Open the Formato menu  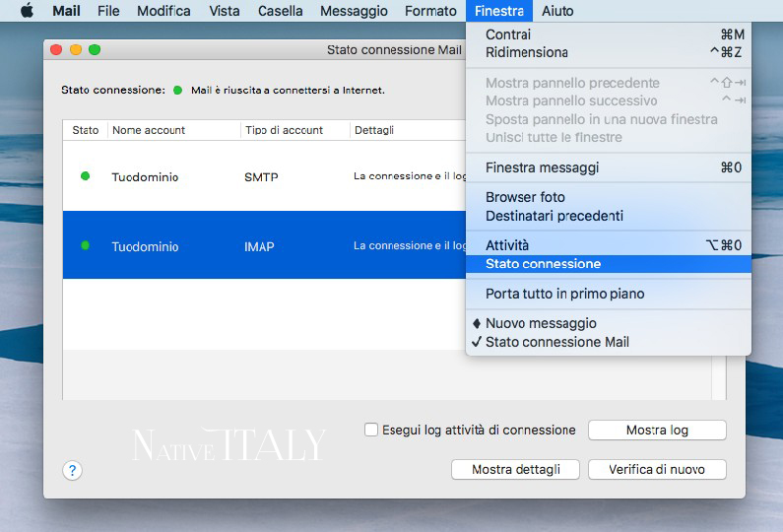pos(430,11)
